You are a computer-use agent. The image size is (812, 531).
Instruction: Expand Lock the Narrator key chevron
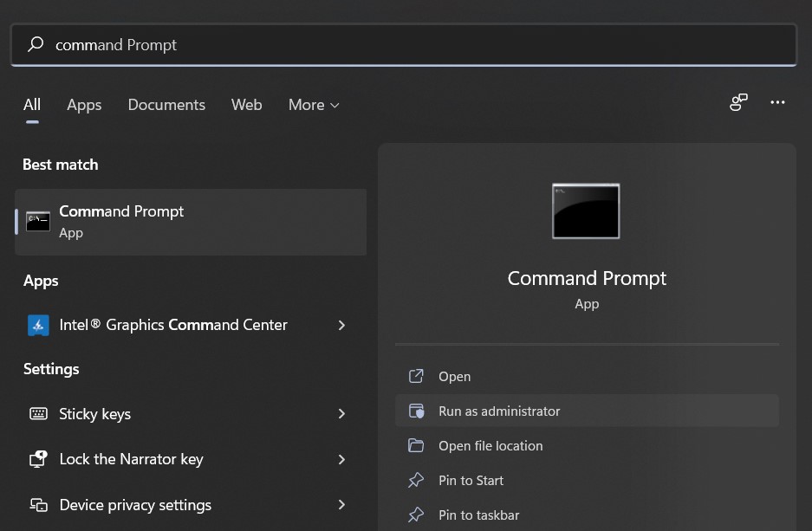point(341,459)
